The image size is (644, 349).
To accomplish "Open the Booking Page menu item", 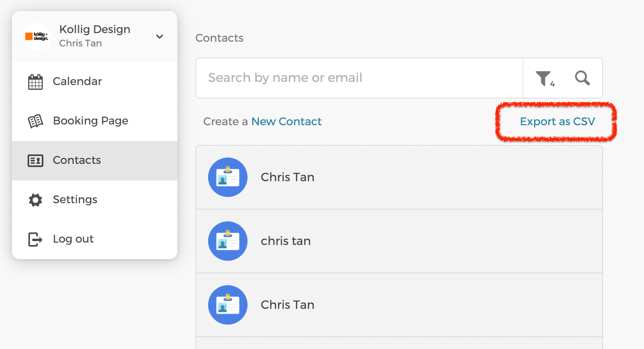I will 95,121.
